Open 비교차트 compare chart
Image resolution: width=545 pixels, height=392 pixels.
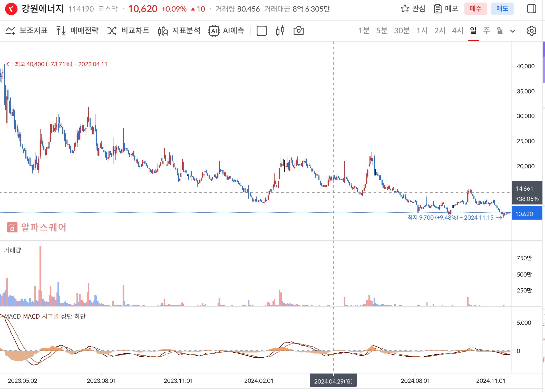[128, 31]
